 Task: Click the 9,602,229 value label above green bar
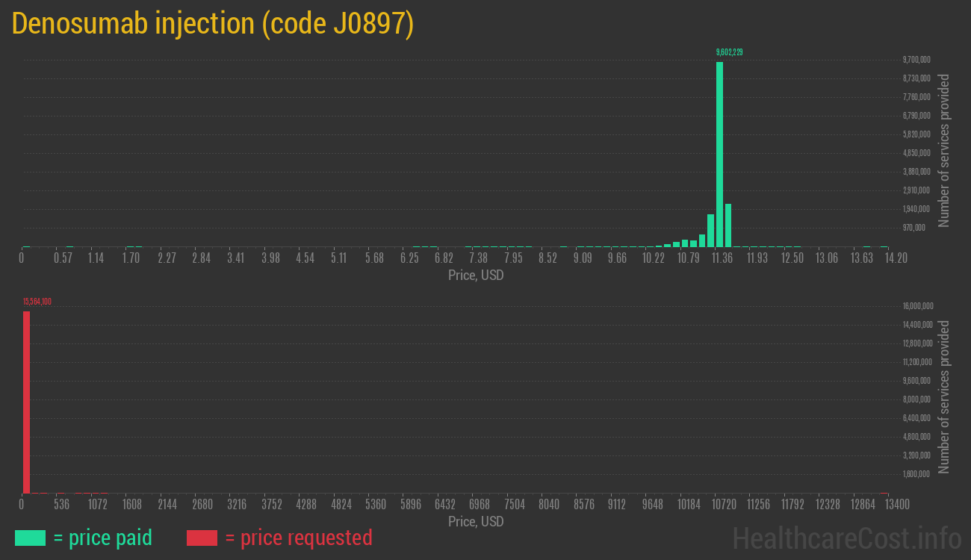coord(729,52)
